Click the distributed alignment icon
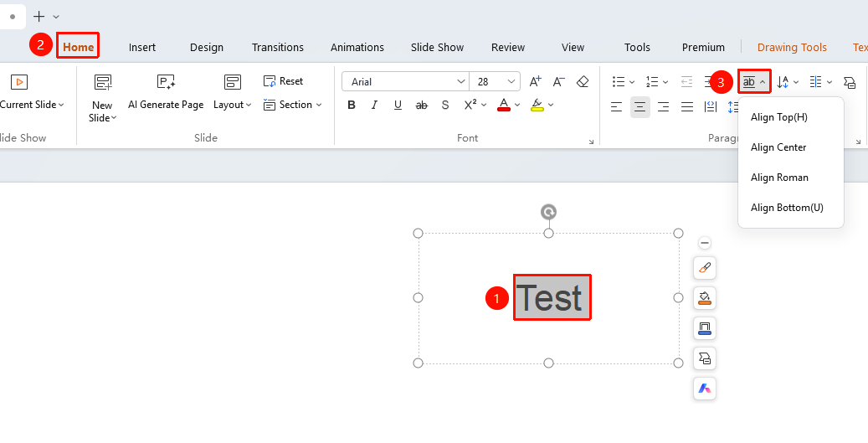The image size is (868, 443). pyautogui.click(x=711, y=106)
